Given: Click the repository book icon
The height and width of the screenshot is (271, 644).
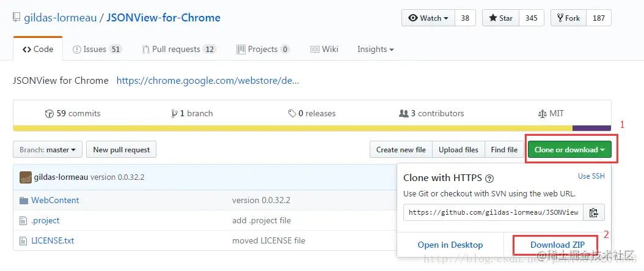Looking at the screenshot, I should (16, 18).
